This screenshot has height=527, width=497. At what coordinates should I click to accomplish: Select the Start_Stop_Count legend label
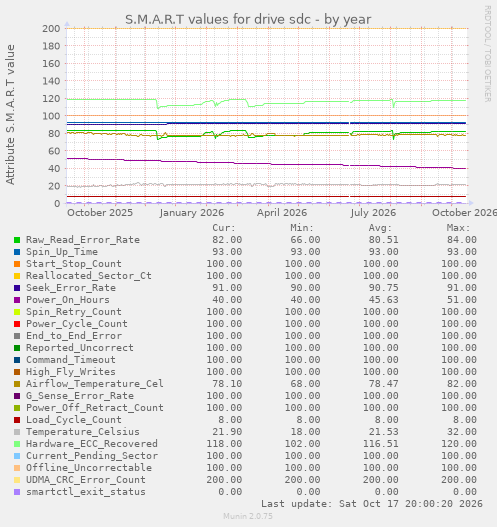tap(74, 264)
